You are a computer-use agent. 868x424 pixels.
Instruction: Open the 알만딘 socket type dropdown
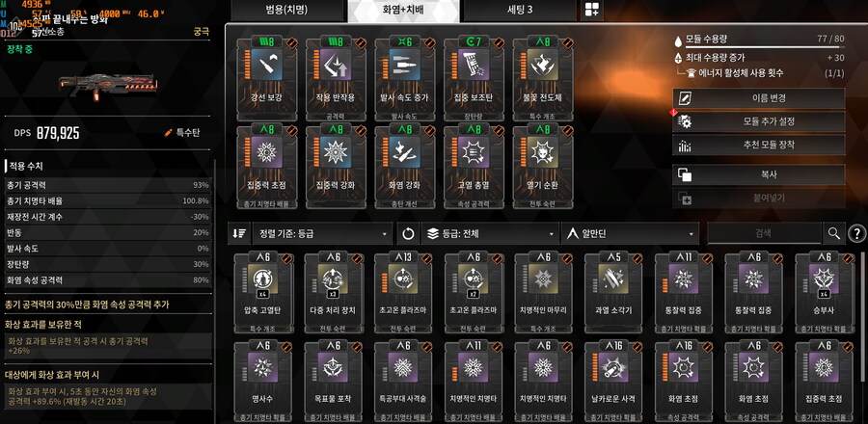(630, 234)
